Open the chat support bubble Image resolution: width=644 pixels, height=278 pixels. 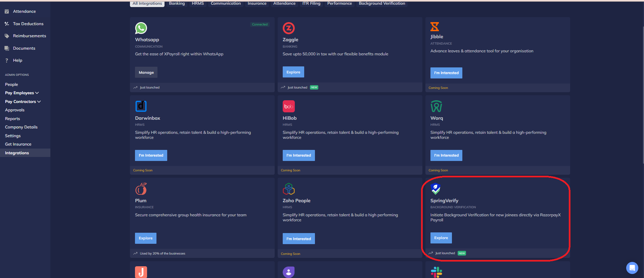pos(632,268)
